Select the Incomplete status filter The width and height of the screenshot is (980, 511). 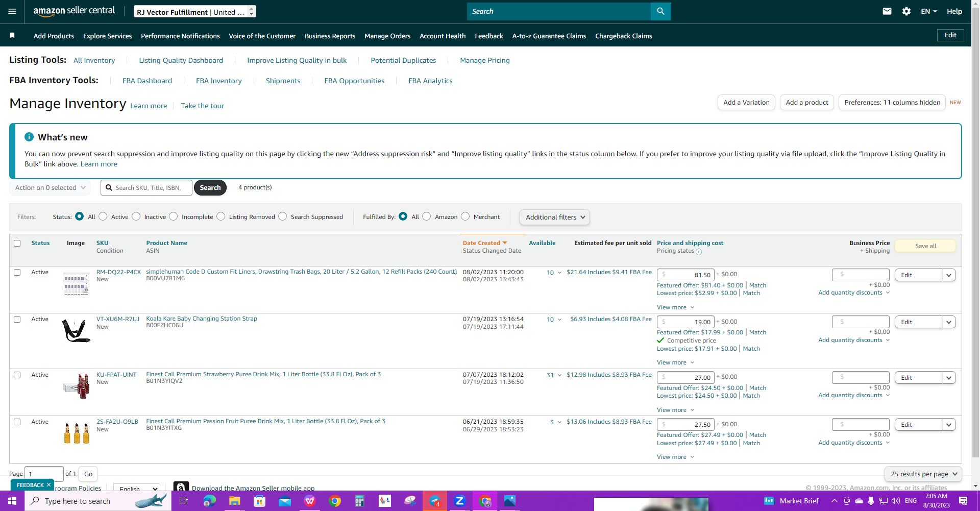coord(174,216)
